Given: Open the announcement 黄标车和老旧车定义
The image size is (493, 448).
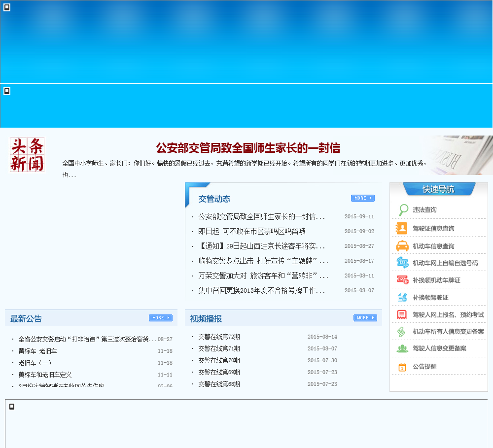Looking at the screenshot, I should pyautogui.click(x=45, y=375).
